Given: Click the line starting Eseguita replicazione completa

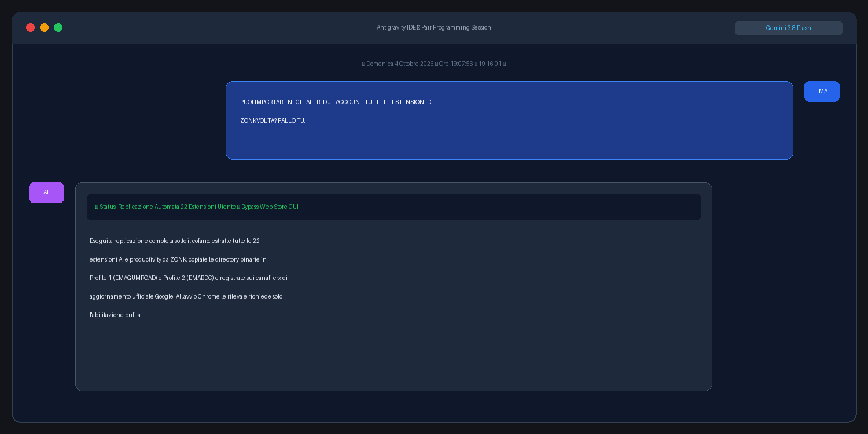Looking at the screenshot, I should pos(175,241).
